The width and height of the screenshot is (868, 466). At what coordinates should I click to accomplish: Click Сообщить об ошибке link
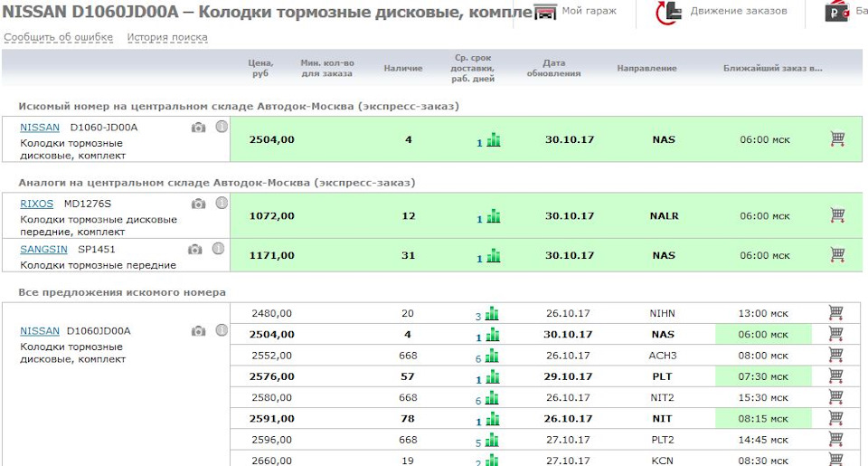(58, 37)
